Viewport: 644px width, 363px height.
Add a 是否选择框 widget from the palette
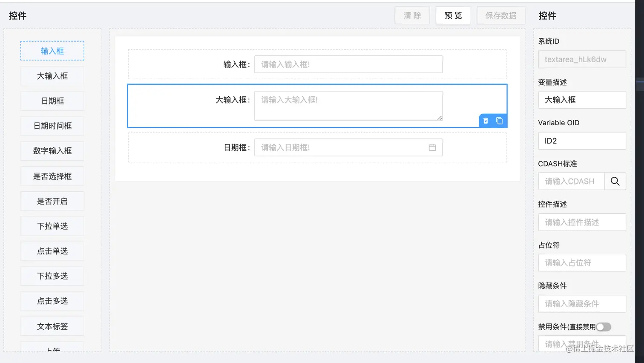[52, 176]
